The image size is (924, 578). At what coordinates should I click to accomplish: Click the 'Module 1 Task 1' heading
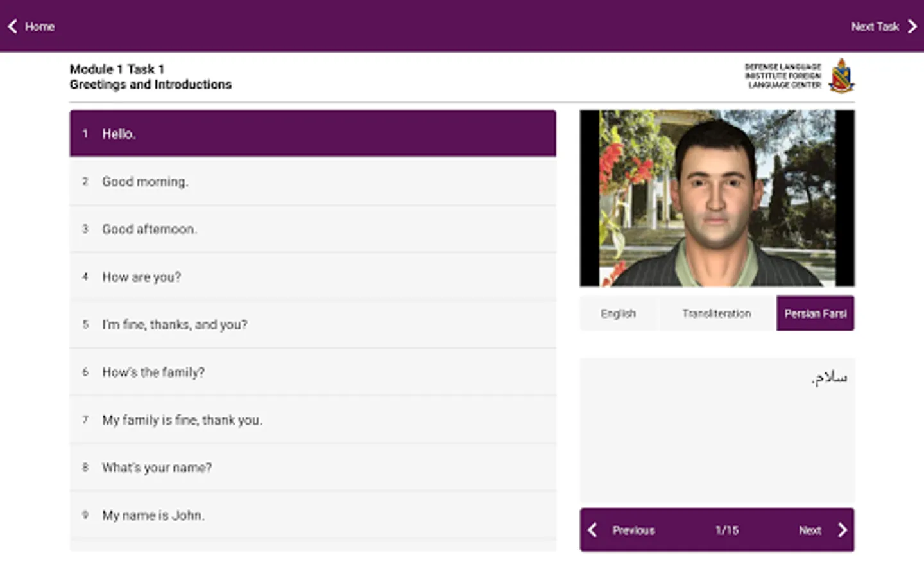click(x=117, y=69)
